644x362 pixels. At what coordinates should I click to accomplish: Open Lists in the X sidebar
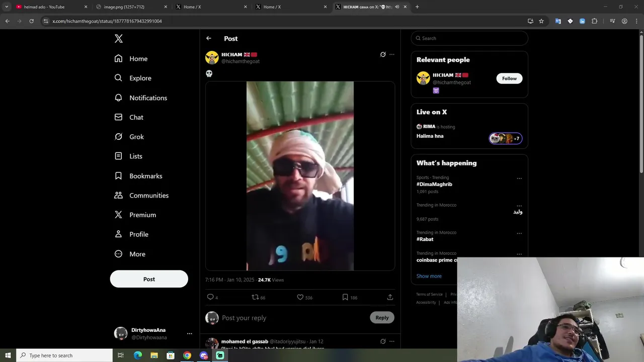coord(128,156)
